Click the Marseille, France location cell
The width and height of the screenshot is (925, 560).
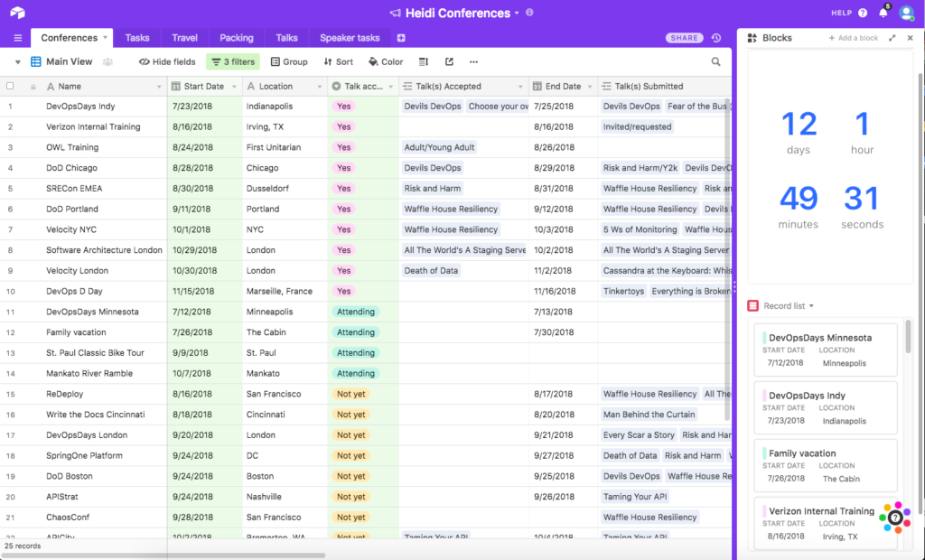[x=285, y=291]
